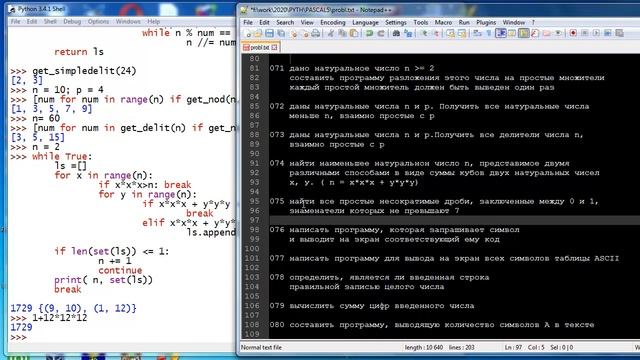Open the Plugins menu

486,22
